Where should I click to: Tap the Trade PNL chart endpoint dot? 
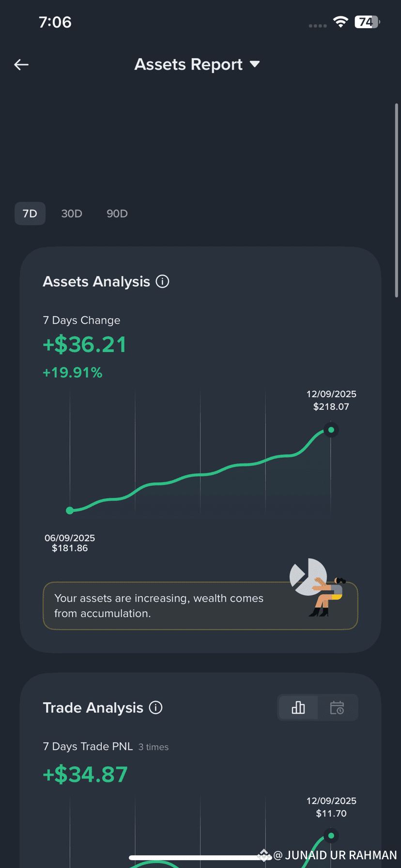click(x=331, y=836)
